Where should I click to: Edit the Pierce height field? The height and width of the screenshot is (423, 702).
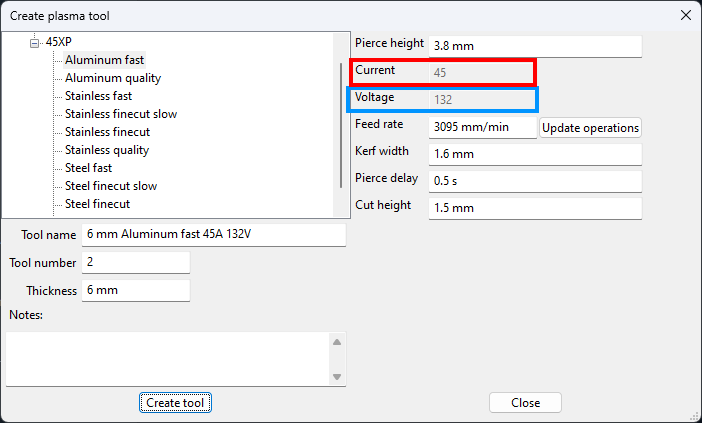coord(534,46)
